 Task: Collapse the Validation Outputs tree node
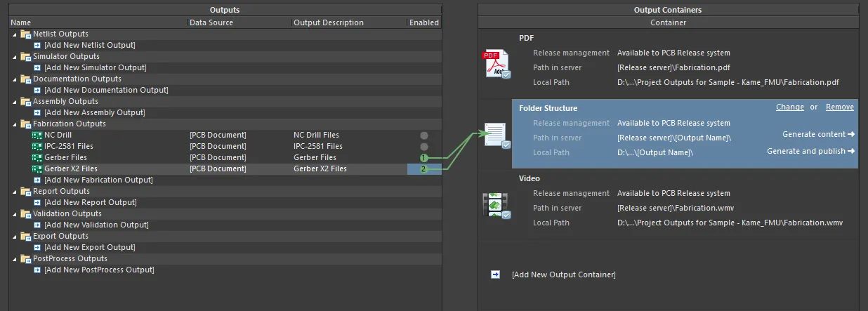(15, 214)
